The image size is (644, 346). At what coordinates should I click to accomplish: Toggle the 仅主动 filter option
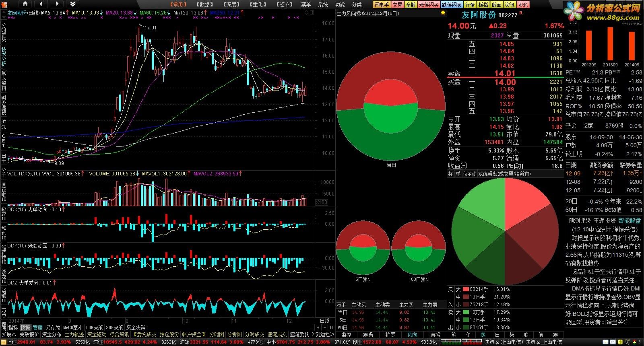click(469, 174)
